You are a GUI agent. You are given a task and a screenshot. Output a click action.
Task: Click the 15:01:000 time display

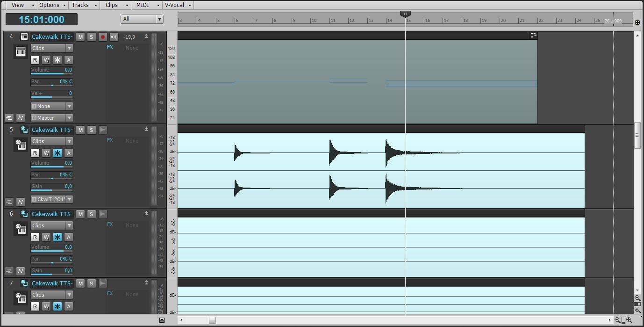[x=42, y=19]
